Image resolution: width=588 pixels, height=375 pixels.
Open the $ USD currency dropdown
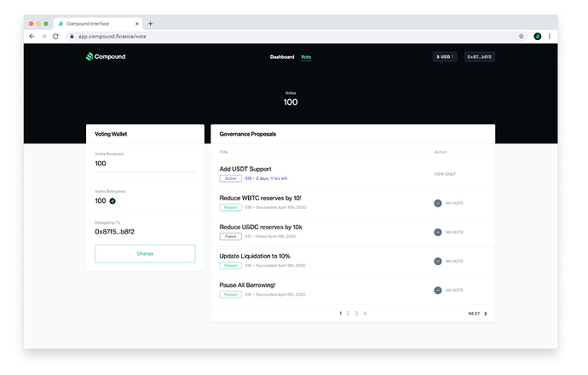click(445, 57)
